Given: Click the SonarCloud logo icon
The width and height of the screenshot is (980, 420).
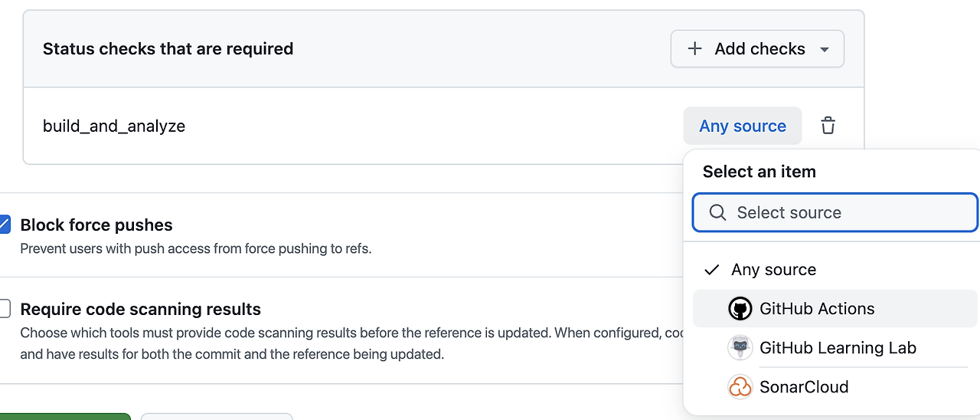Looking at the screenshot, I should coord(740,387).
